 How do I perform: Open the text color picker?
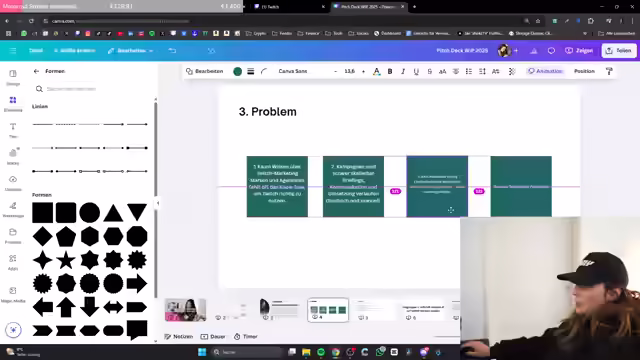[376, 71]
